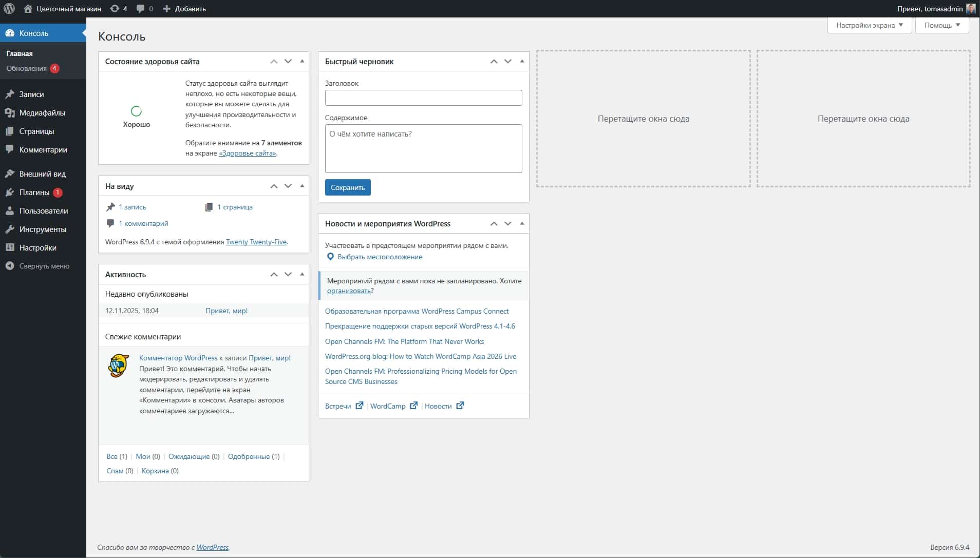
Task: Click the media icon beside Медиафайлы
Action: (x=10, y=113)
